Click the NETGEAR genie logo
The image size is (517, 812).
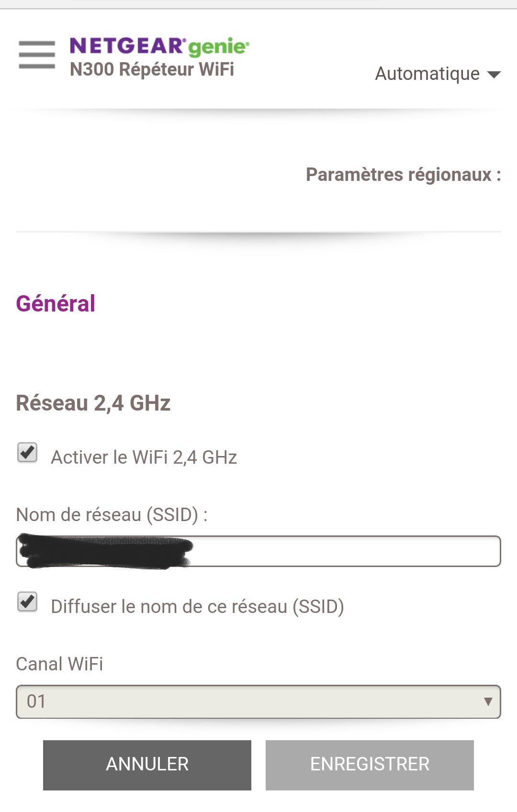click(159, 46)
